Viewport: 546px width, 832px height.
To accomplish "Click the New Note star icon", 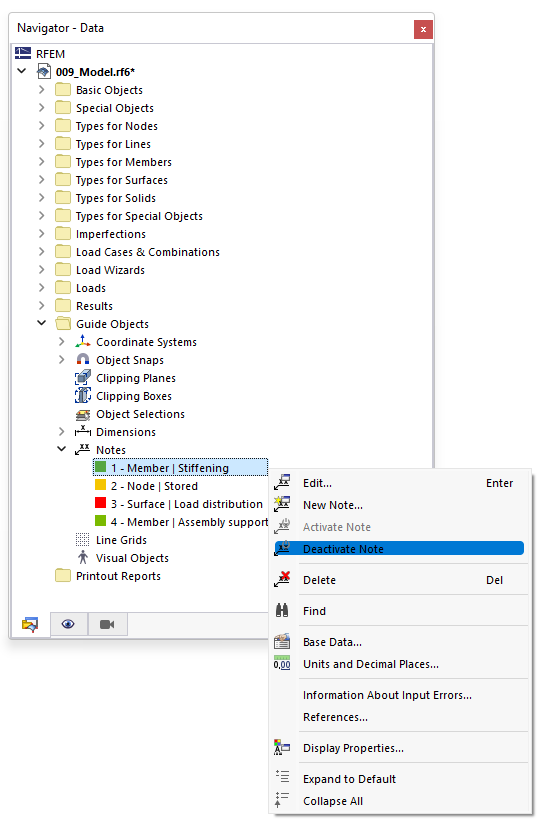I will [x=282, y=504].
